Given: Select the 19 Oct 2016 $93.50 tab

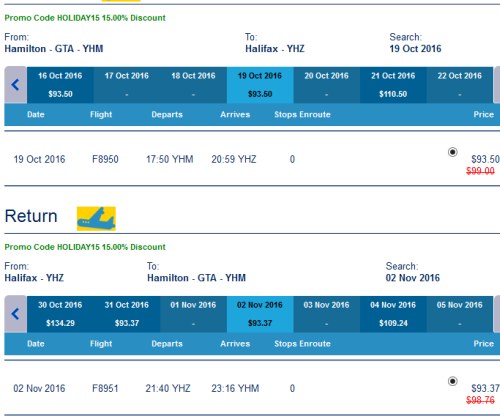Looking at the screenshot, I should point(260,85).
